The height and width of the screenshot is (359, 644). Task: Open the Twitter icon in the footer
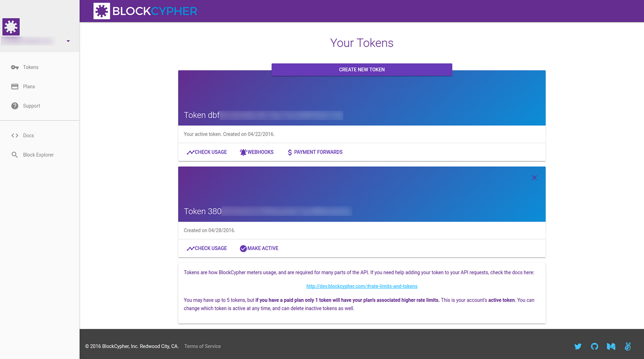(578, 346)
